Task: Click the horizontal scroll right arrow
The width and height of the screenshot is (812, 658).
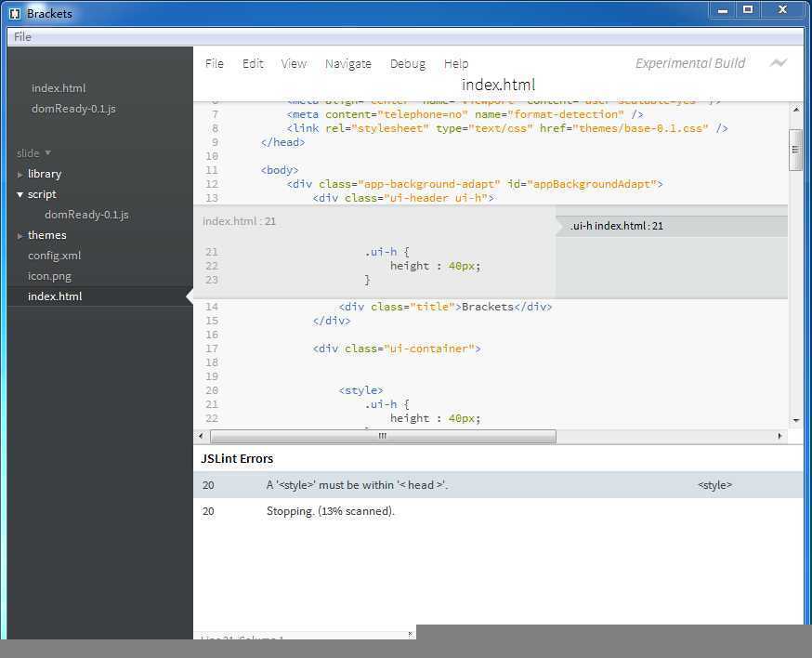Action: click(779, 436)
